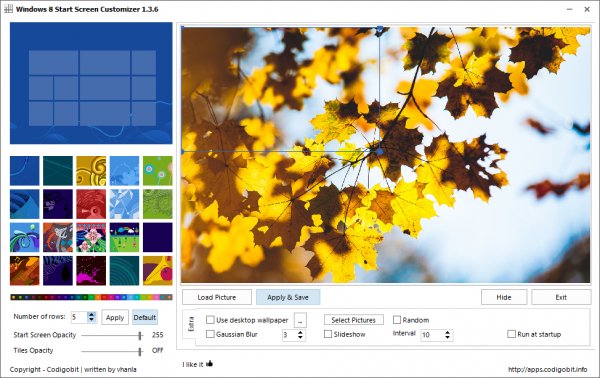Select the blue striped-shape thumbnail in second row
The image size is (600, 378).
[24, 204]
